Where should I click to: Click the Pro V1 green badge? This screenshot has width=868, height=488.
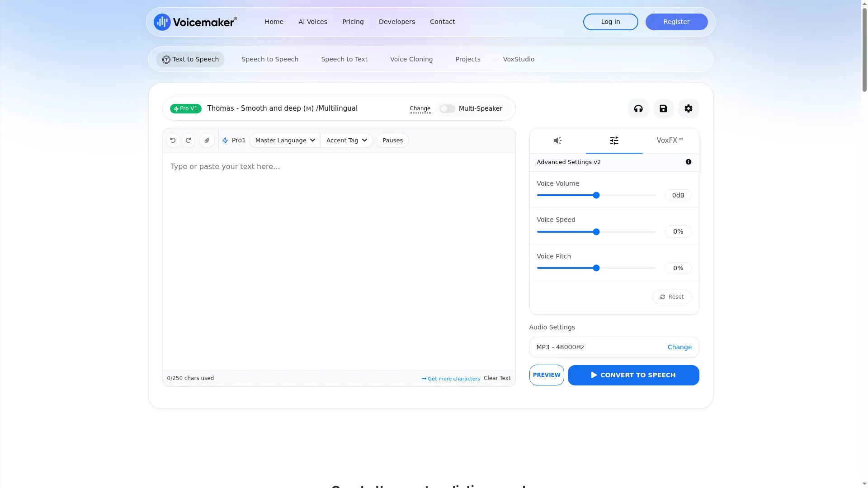(x=186, y=108)
